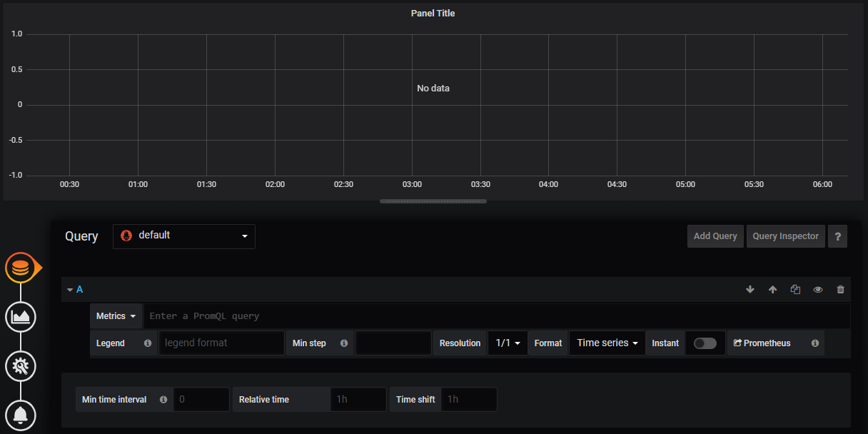The height and width of the screenshot is (434, 868).
Task: Open the Prometheus link
Action: 762,343
